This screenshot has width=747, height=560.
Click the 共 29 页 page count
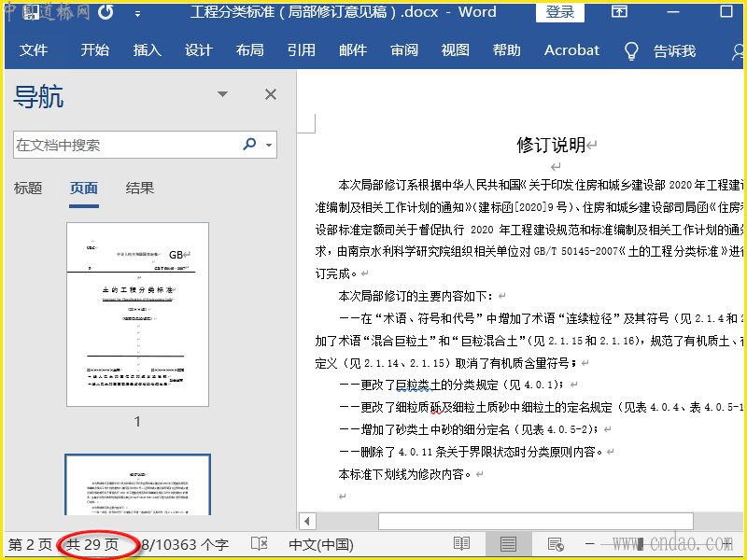click(92, 545)
